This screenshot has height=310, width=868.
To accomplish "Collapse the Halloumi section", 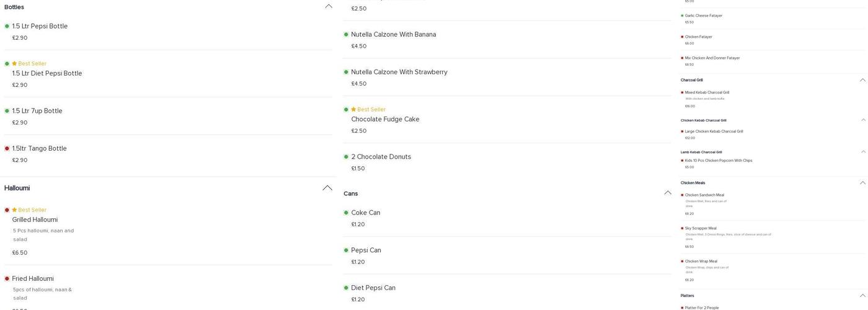I will coord(327,188).
